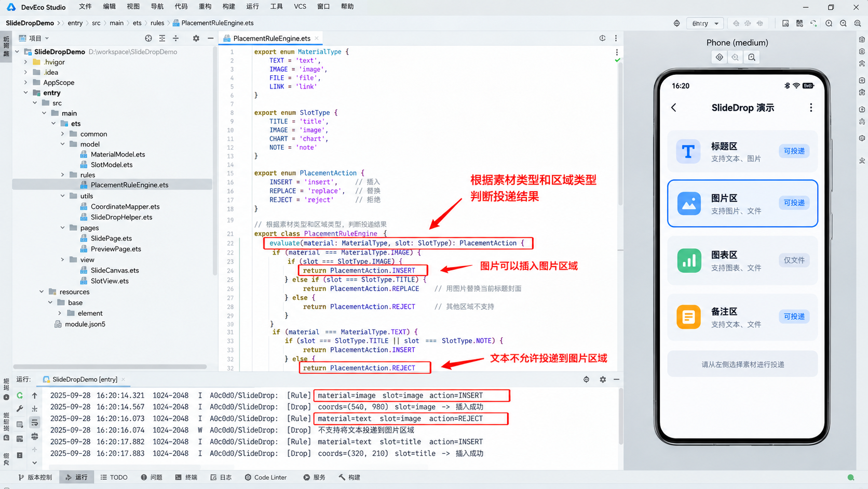
Task: Click the picture icon of 图片区
Action: click(x=689, y=203)
